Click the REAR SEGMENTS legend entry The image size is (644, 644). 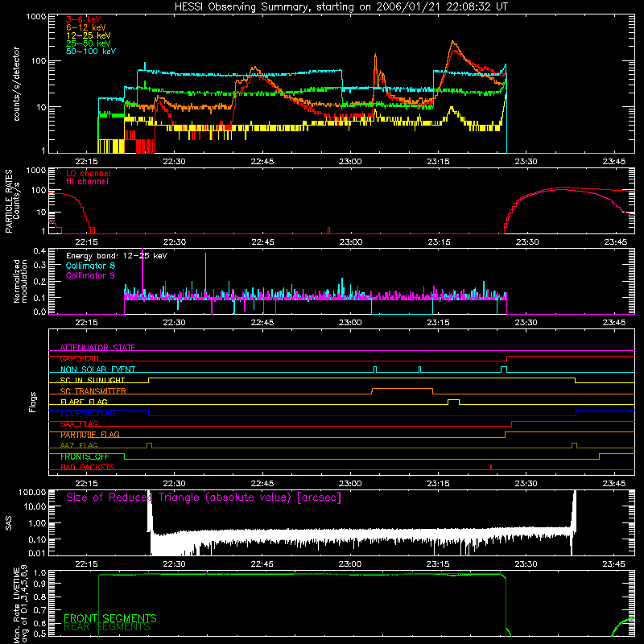107,626
